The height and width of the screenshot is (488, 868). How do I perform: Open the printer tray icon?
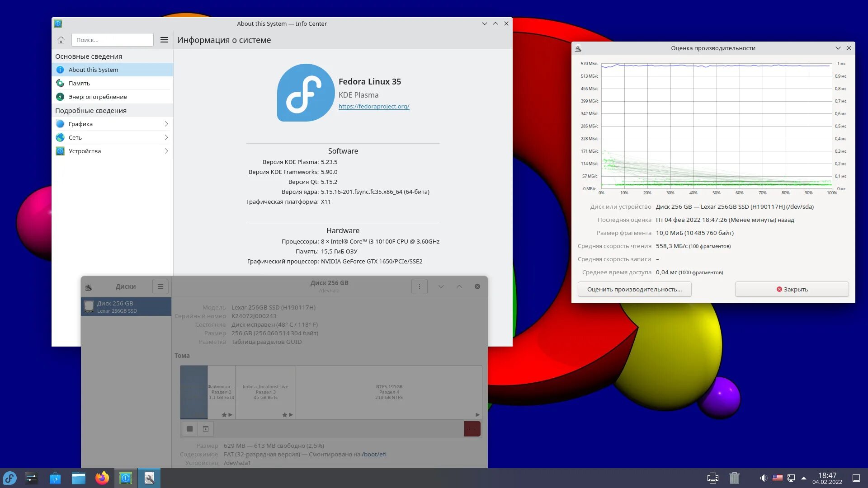coord(713,478)
